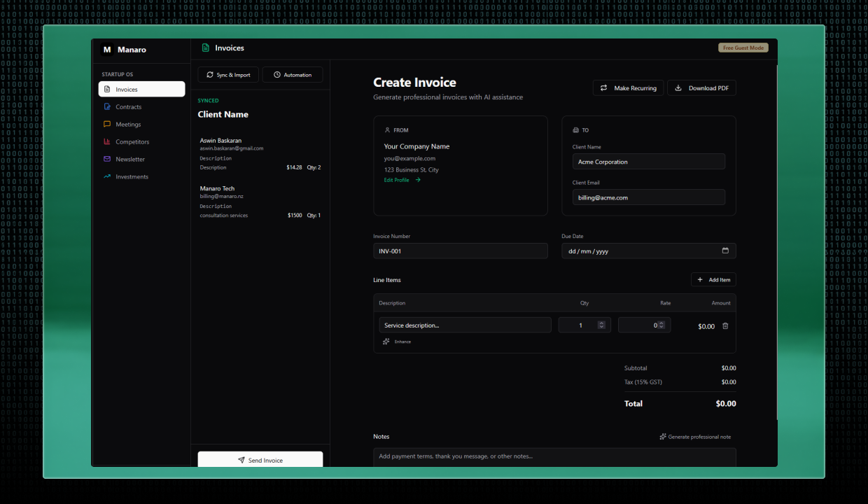
Task: Toggle Free Guest Mode badge
Action: pyautogui.click(x=743, y=47)
